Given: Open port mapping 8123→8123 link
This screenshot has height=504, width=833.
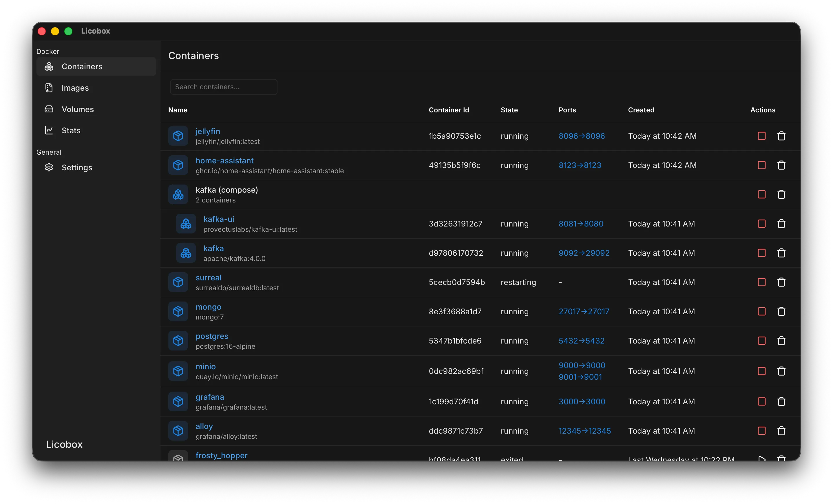Looking at the screenshot, I should tap(580, 165).
